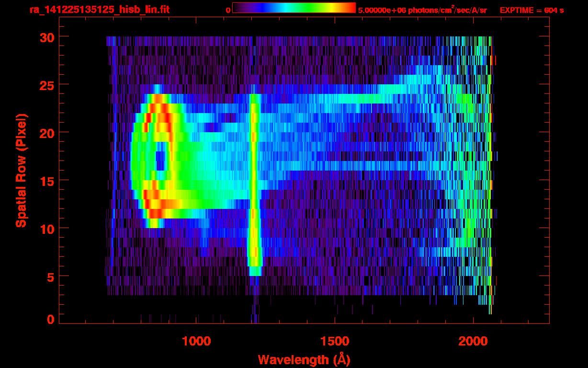Viewport: 588px width, 368px height.
Task: Click the y-axis tick label 30
Action: [46, 37]
